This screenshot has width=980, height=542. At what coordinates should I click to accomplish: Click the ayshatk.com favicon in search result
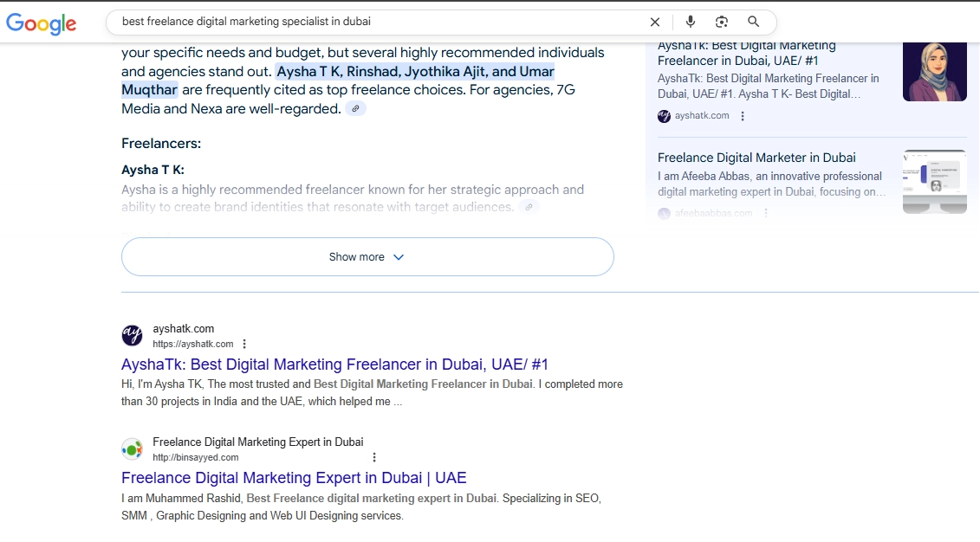[x=132, y=335]
